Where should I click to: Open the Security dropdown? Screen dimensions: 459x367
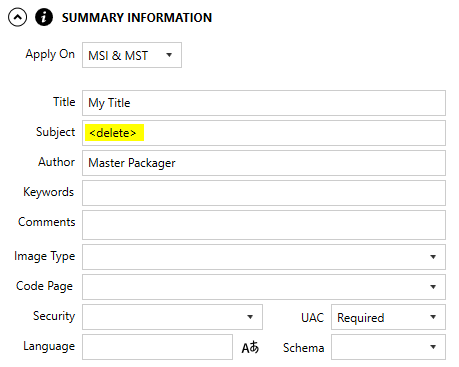pos(172,317)
